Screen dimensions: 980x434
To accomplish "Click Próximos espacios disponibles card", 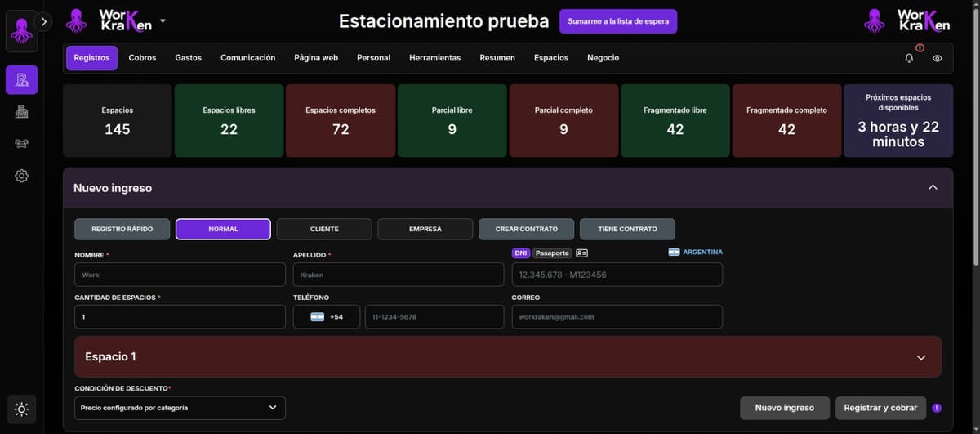I will [898, 120].
